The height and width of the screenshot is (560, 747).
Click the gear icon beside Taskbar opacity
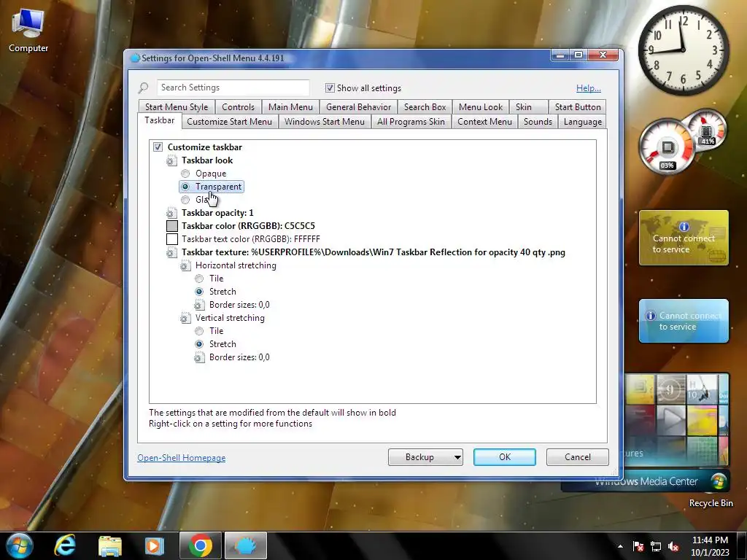pos(171,213)
